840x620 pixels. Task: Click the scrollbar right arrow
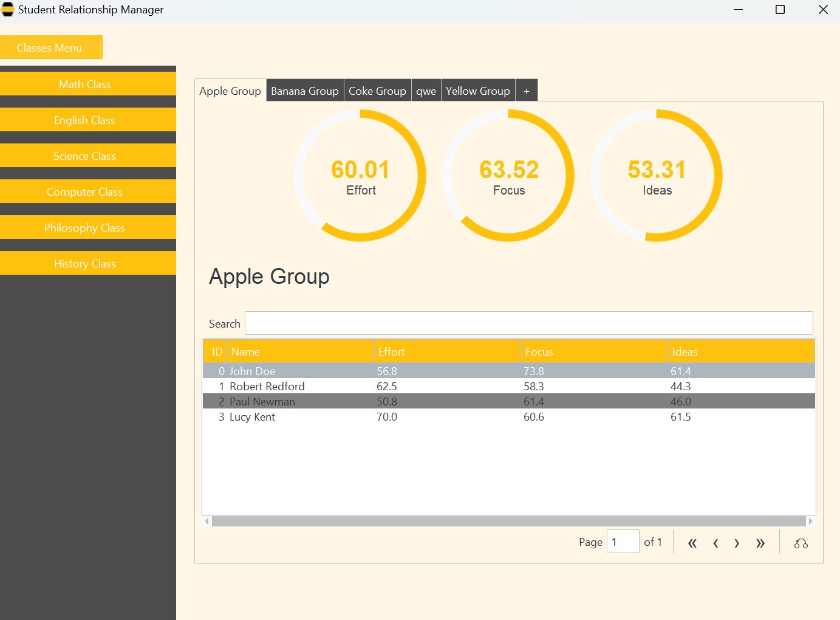[811, 521]
